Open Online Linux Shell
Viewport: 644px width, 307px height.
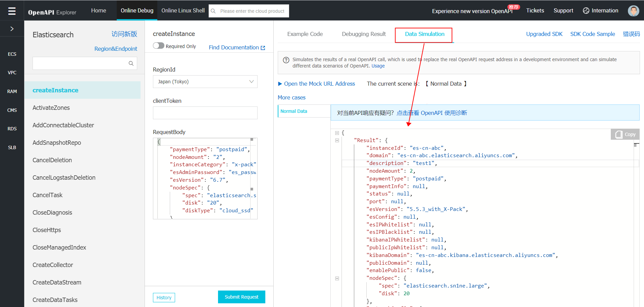pyautogui.click(x=183, y=10)
